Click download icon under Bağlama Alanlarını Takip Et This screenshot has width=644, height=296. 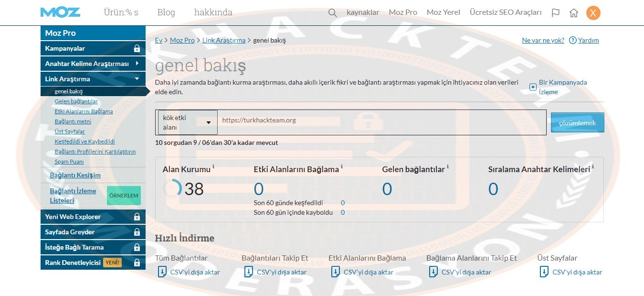click(433, 272)
